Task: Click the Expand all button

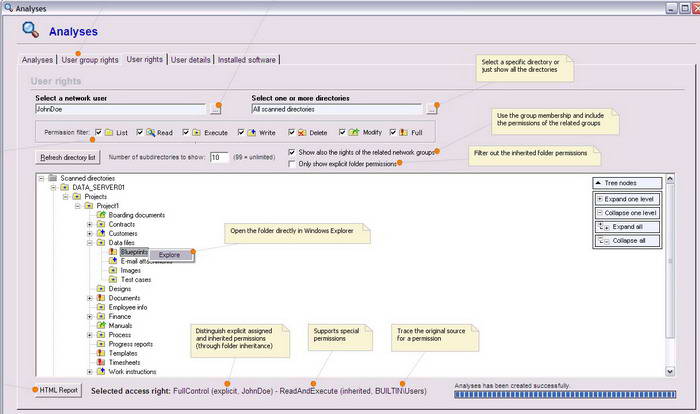Action: (x=627, y=227)
